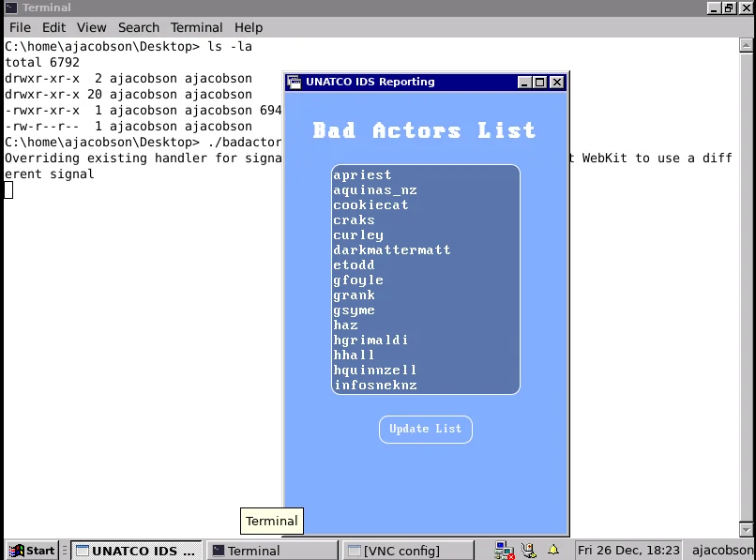Open the Help menu

249,27
